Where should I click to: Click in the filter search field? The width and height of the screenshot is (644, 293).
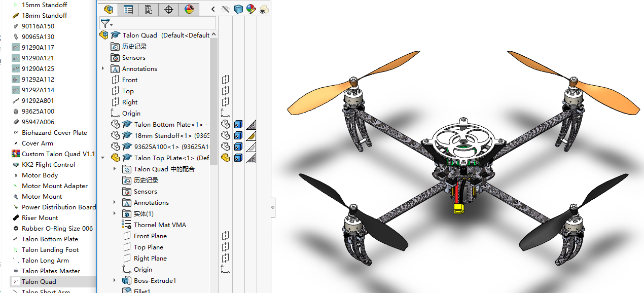pyautogui.click(x=165, y=23)
